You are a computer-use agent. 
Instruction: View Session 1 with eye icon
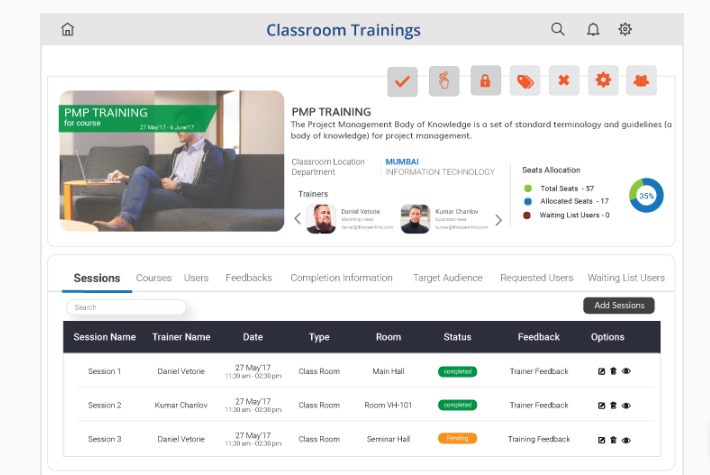(626, 371)
